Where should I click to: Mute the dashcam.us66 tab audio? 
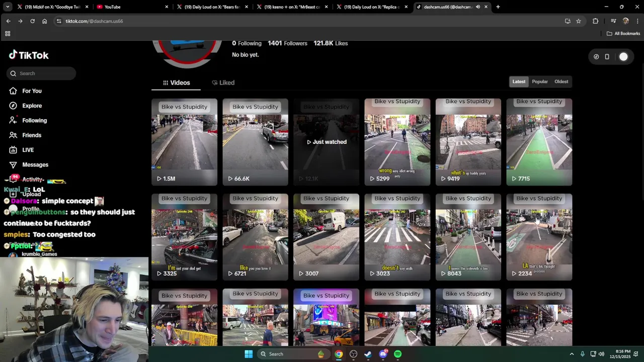point(478,7)
